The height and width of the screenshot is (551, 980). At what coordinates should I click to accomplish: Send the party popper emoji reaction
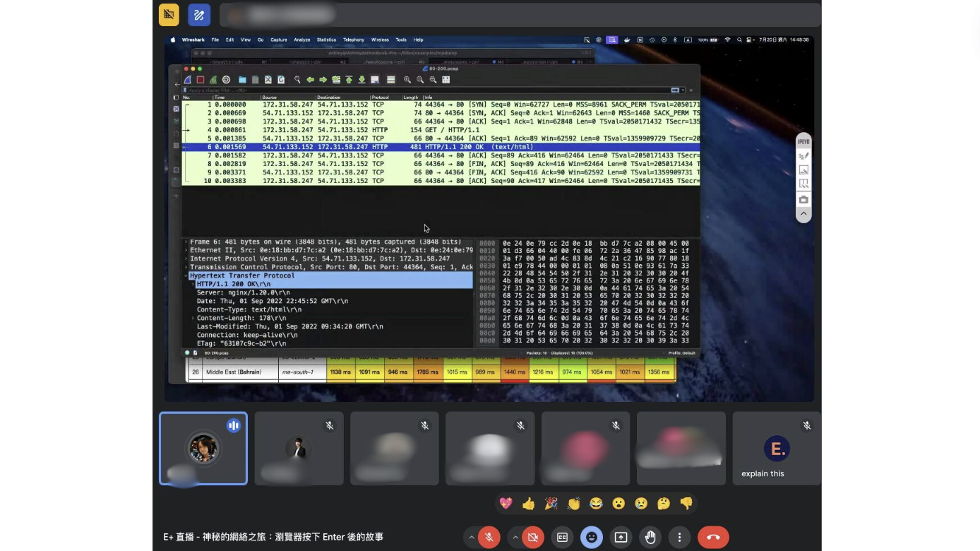(x=551, y=504)
